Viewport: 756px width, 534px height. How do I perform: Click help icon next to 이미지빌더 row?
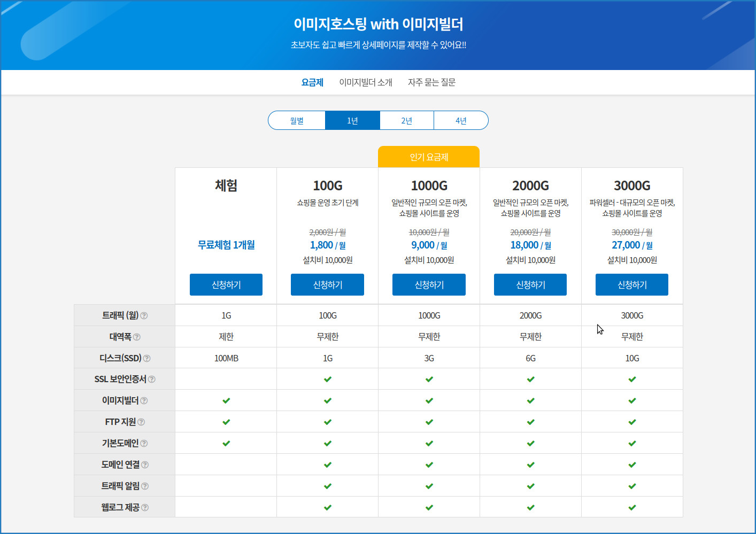[144, 401]
